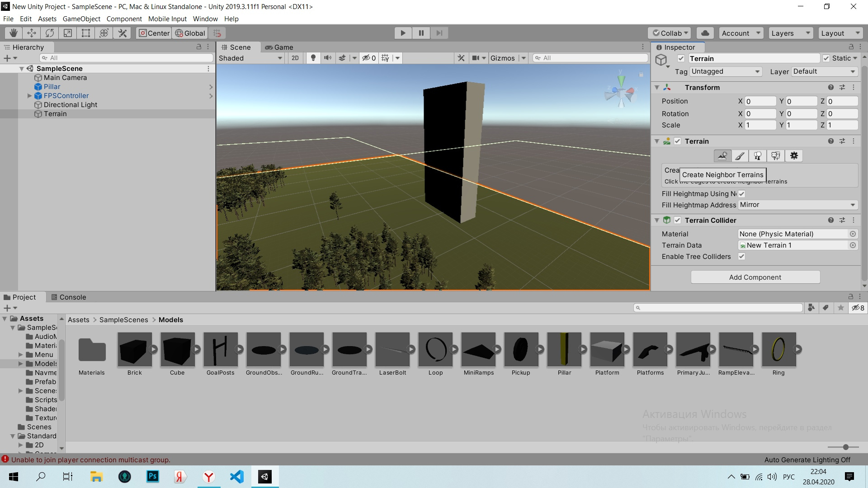
Task: Open the Tag dropdown
Action: (x=726, y=71)
